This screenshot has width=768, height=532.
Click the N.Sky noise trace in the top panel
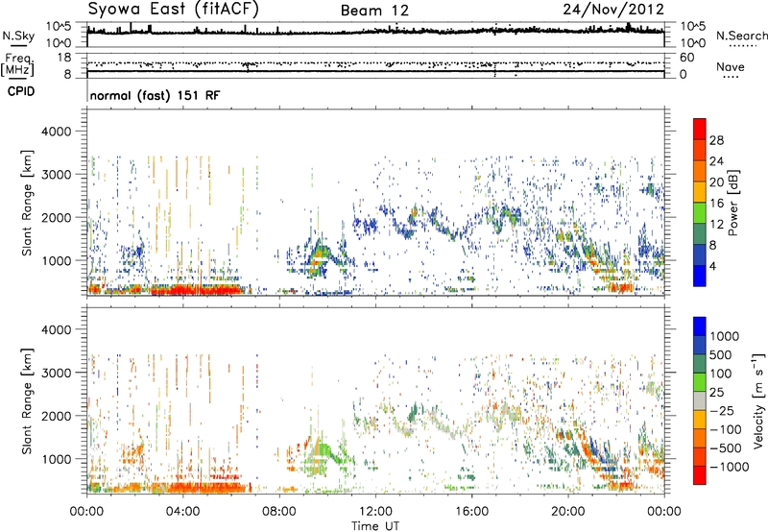click(x=375, y=31)
